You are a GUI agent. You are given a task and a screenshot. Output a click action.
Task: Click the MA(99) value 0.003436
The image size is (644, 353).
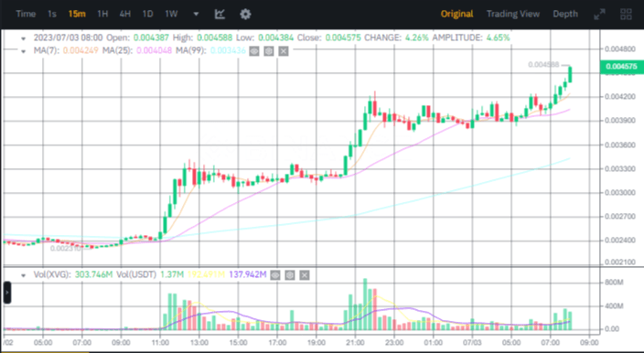point(228,51)
